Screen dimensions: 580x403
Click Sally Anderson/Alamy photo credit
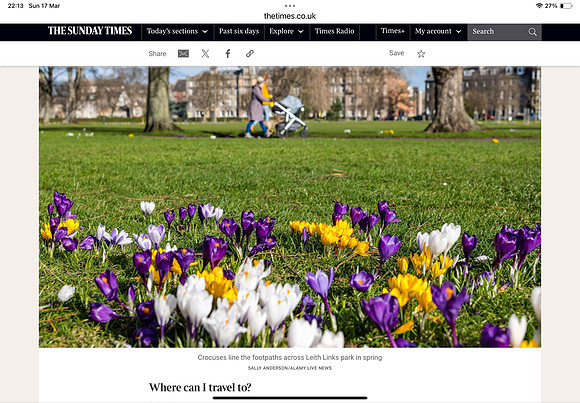click(290, 368)
